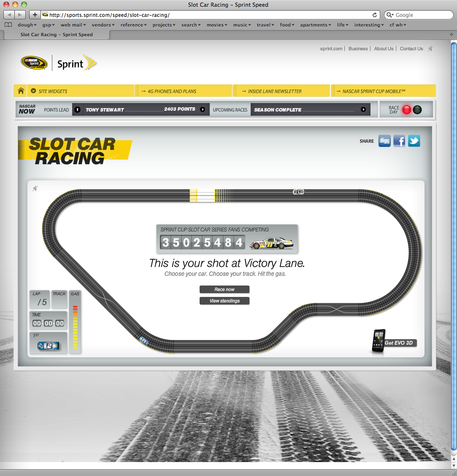Image resolution: width=457 pixels, height=476 pixels.
Task: Click the Slot Car Racing title banner
Action: (x=75, y=151)
